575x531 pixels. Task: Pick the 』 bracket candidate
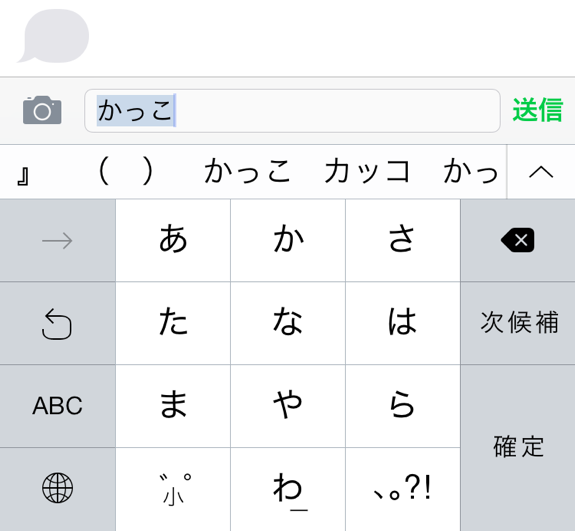click(x=23, y=176)
